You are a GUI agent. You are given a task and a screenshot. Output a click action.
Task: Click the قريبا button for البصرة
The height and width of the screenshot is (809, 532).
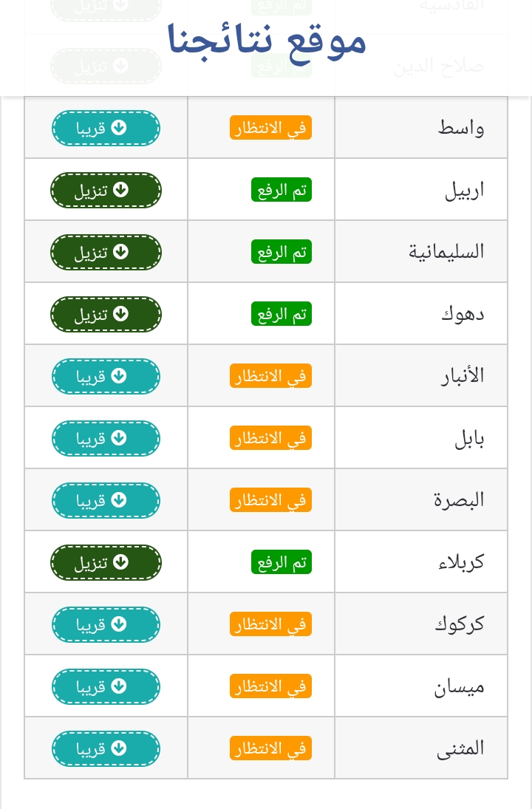pos(106,500)
